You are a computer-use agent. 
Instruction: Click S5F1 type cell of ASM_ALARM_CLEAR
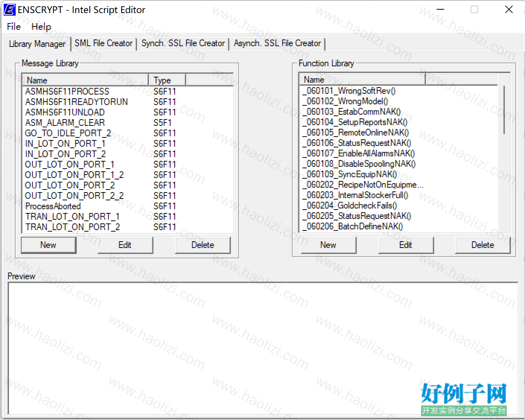coord(163,123)
